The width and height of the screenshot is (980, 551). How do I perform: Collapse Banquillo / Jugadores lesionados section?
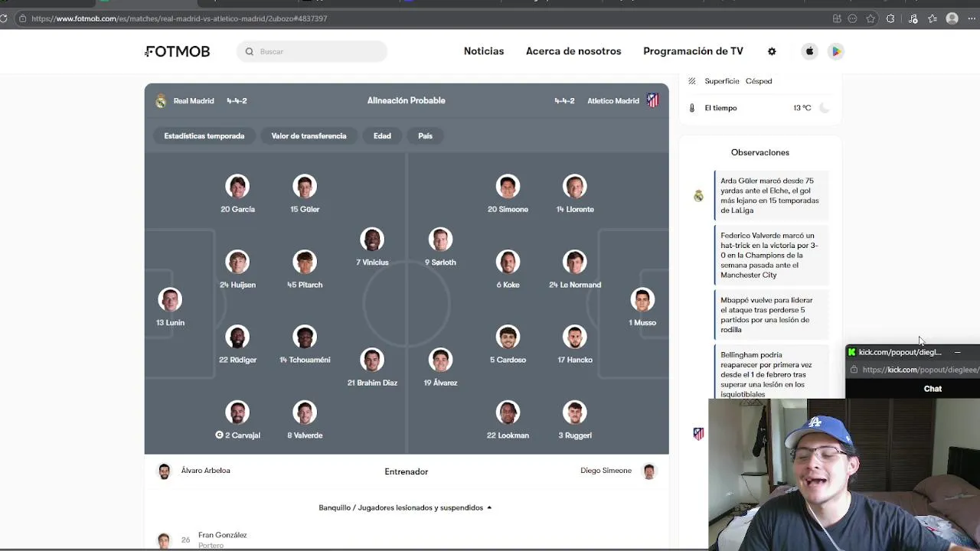[406, 507]
